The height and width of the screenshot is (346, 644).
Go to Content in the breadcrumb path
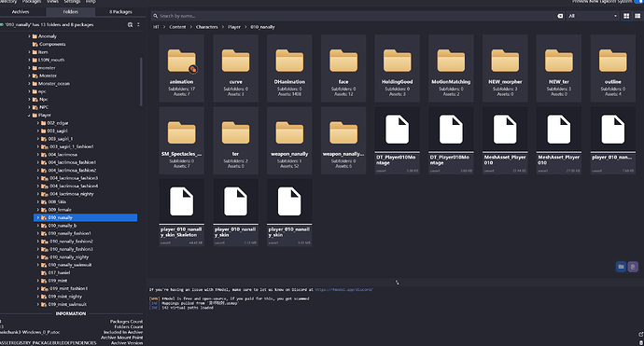[x=177, y=27]
